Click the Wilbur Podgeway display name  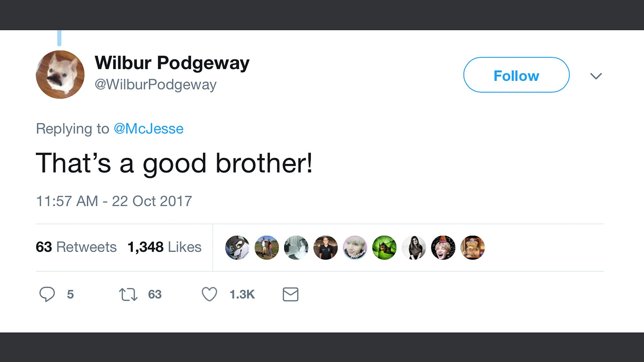[x=172, y=63]
